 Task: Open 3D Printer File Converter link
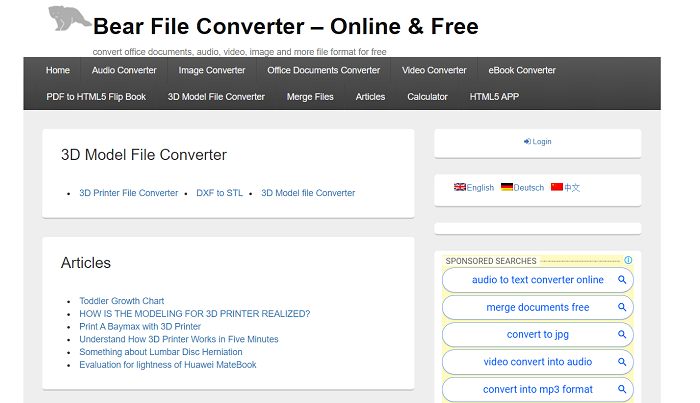pyautogui.click(x=129, y=193)
